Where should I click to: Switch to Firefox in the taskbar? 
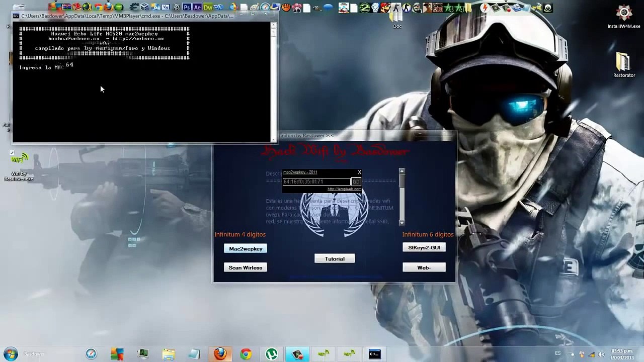[x=220, y=354]
